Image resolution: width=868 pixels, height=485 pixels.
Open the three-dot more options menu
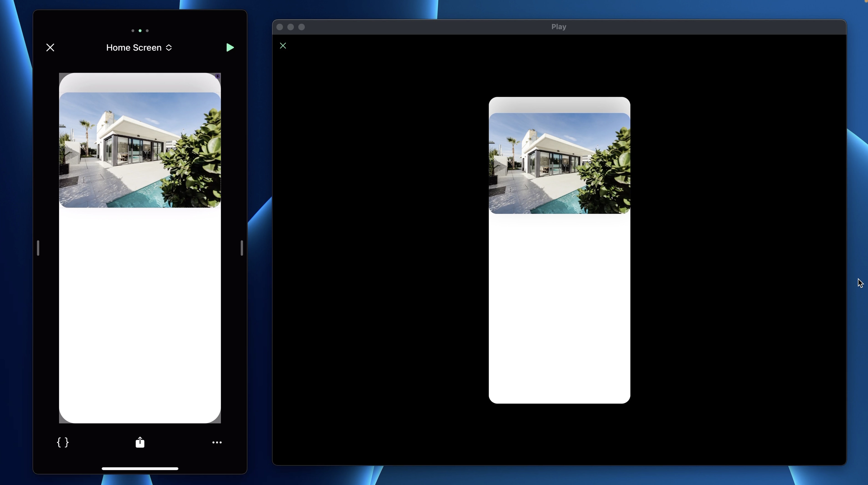[x=217, y=442]
